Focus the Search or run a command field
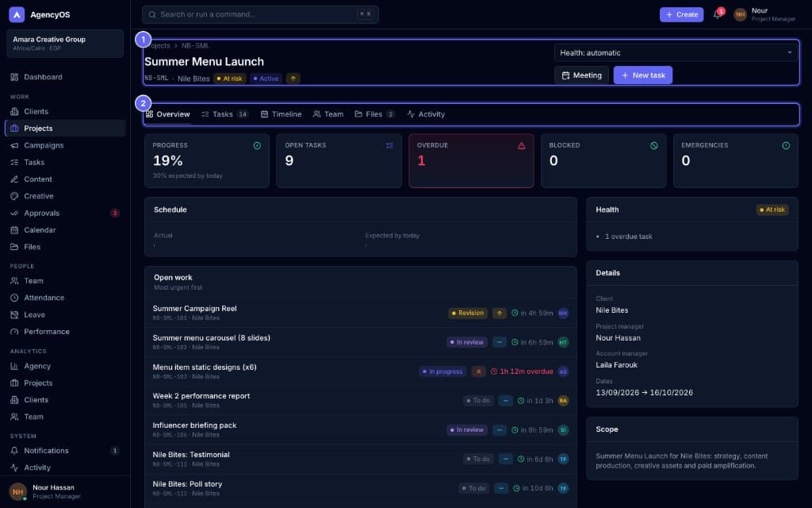This screenshot has height=508, width=812. click(x=260, y=14)
